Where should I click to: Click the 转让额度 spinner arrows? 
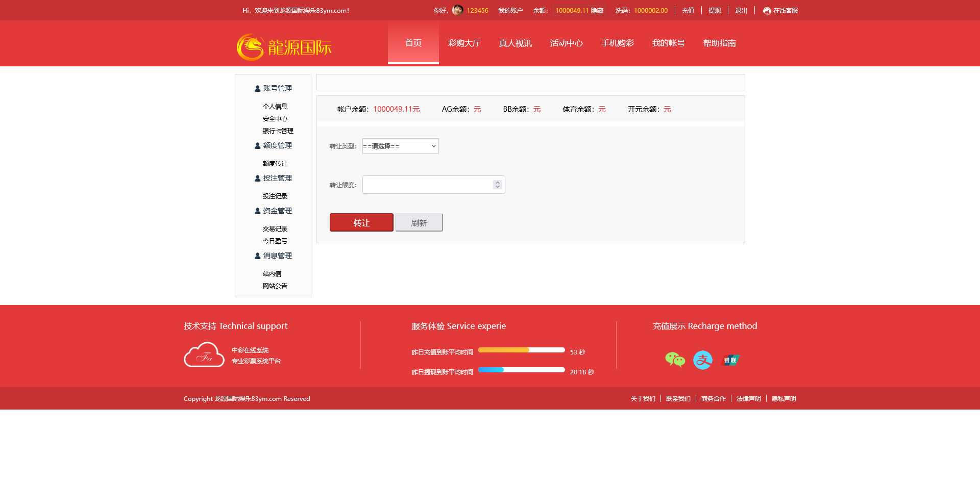pos(497,185)
